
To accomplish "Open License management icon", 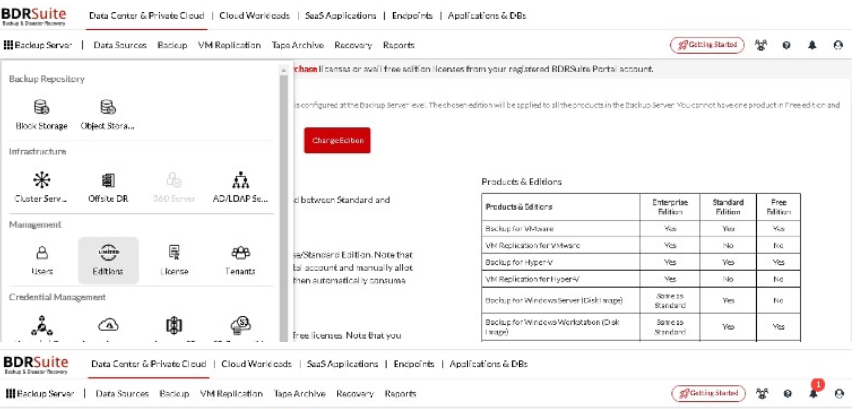I will (174, 252).
